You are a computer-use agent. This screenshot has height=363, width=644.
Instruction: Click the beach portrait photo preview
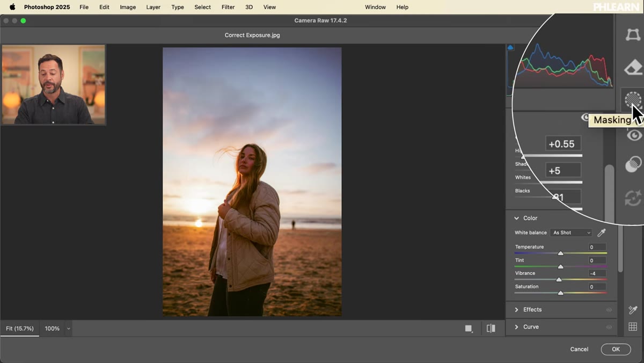tap(252, 181)
